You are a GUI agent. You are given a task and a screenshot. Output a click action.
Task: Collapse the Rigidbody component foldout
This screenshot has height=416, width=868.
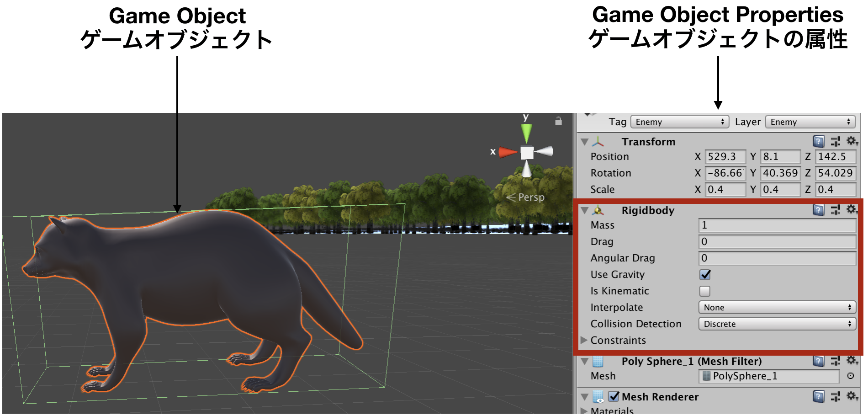click(x=584, y=210)
